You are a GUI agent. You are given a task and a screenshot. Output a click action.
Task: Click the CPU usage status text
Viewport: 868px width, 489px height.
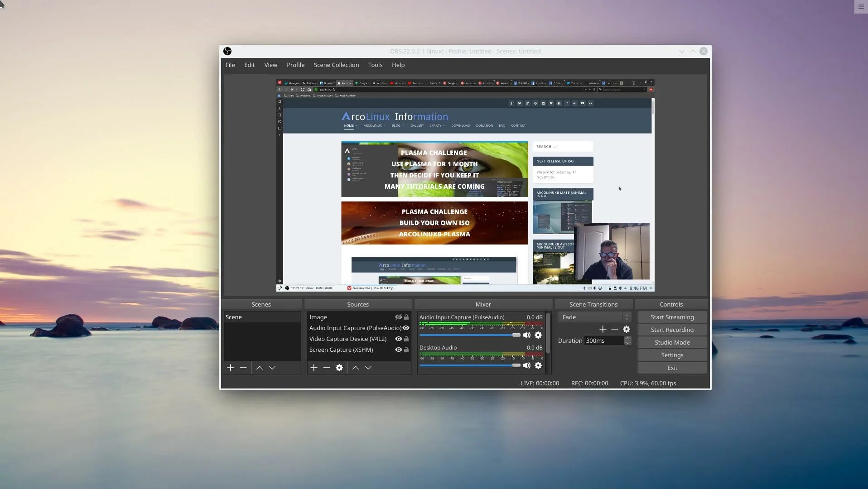[x=648, y=383]
